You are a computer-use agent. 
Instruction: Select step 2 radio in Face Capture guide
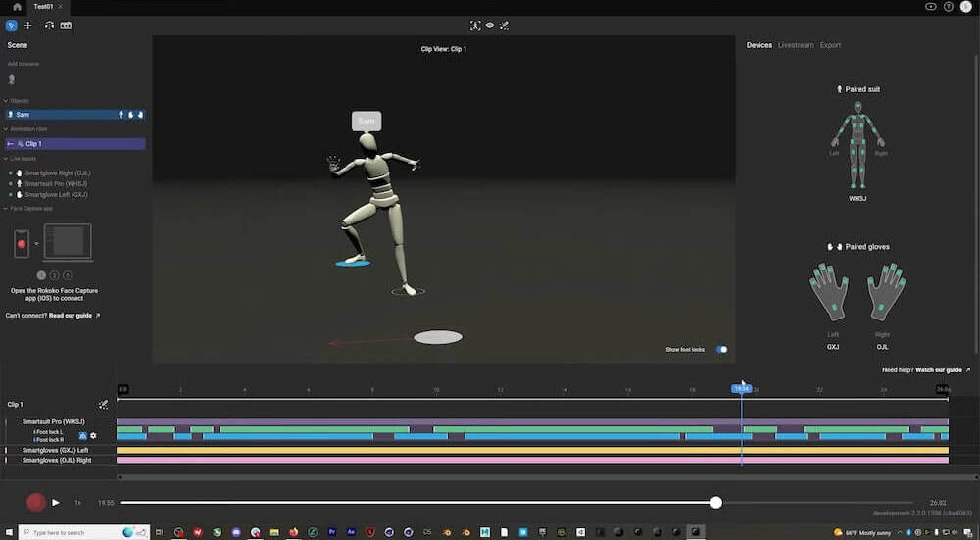tap(54, 275)
